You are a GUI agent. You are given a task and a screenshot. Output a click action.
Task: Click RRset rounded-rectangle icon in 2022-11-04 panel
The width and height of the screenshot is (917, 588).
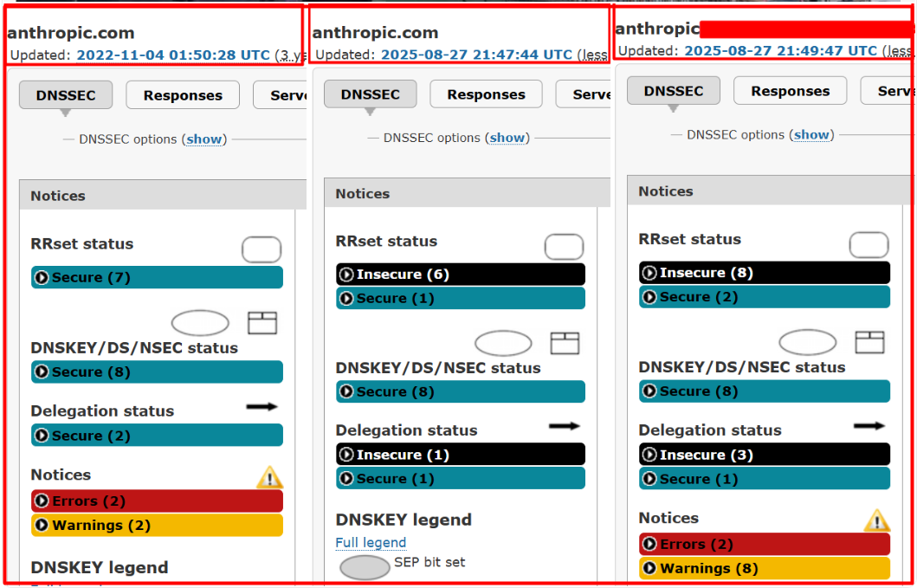[x=262, y=249]
